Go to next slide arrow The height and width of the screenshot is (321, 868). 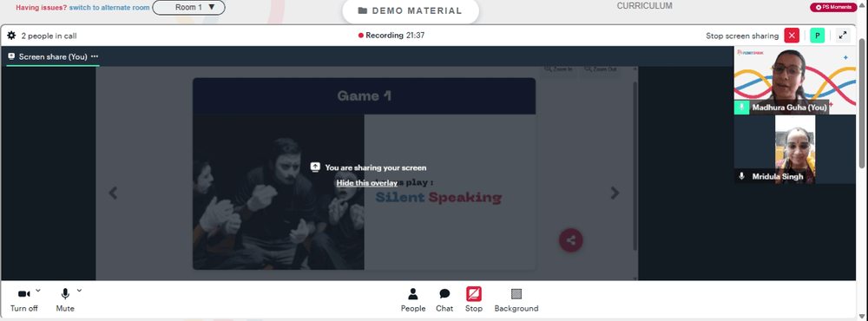coord(615,193)
